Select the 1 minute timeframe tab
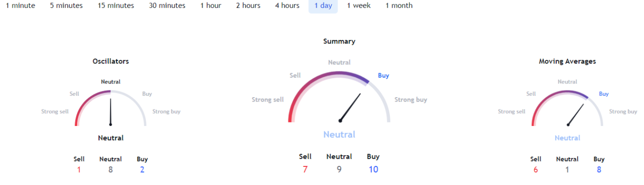Viewport: 644px width, 185px height. 20,6
